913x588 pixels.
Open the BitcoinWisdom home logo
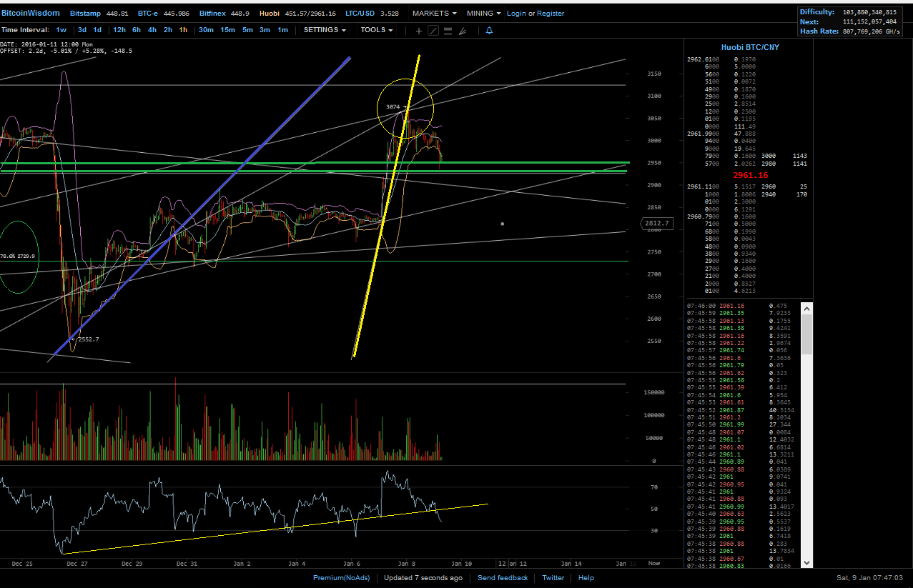[30, 13]
